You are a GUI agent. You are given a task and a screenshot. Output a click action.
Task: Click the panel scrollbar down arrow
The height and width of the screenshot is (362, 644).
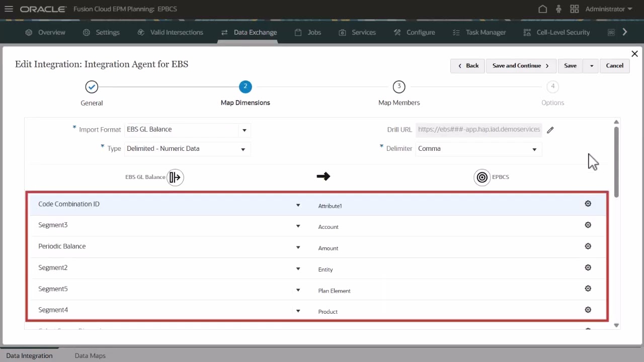pyautogui.click(x=616, y=325)
